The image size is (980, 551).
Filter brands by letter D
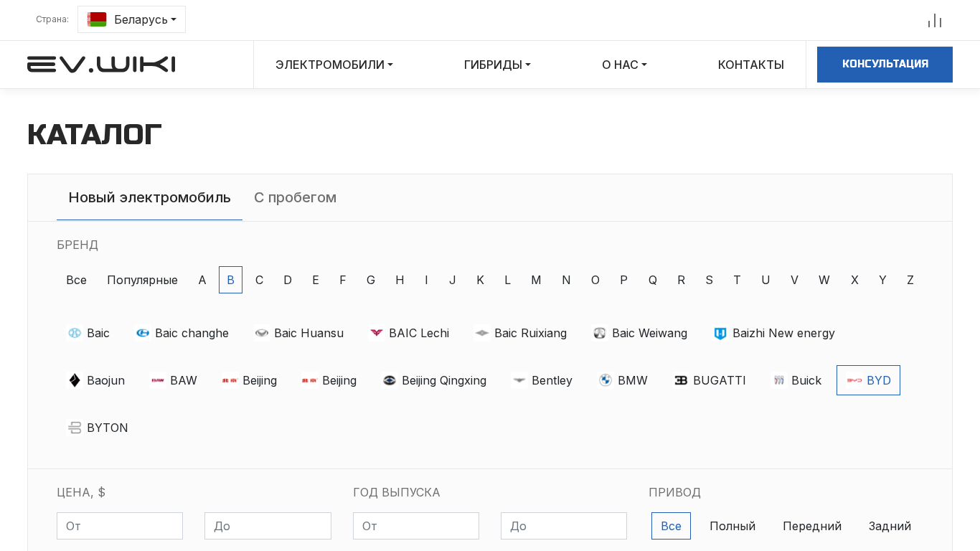pyautogui.click(x=288, y=280)
